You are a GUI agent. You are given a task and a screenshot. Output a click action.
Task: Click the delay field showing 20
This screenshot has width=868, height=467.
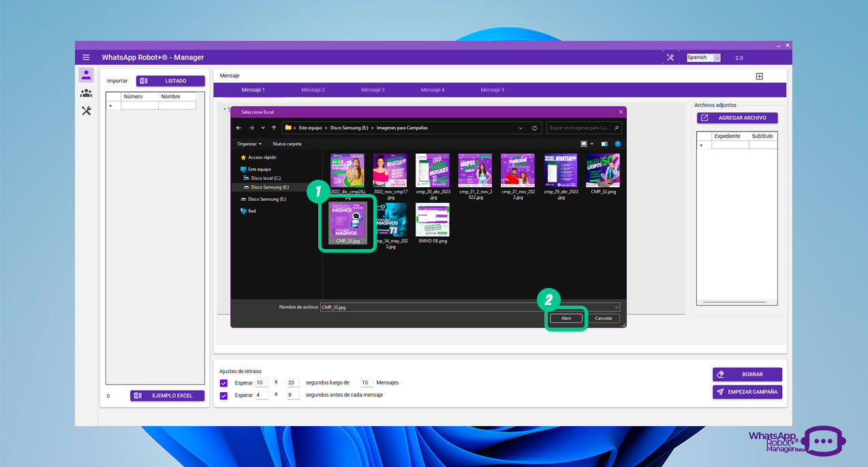[293, 383]
